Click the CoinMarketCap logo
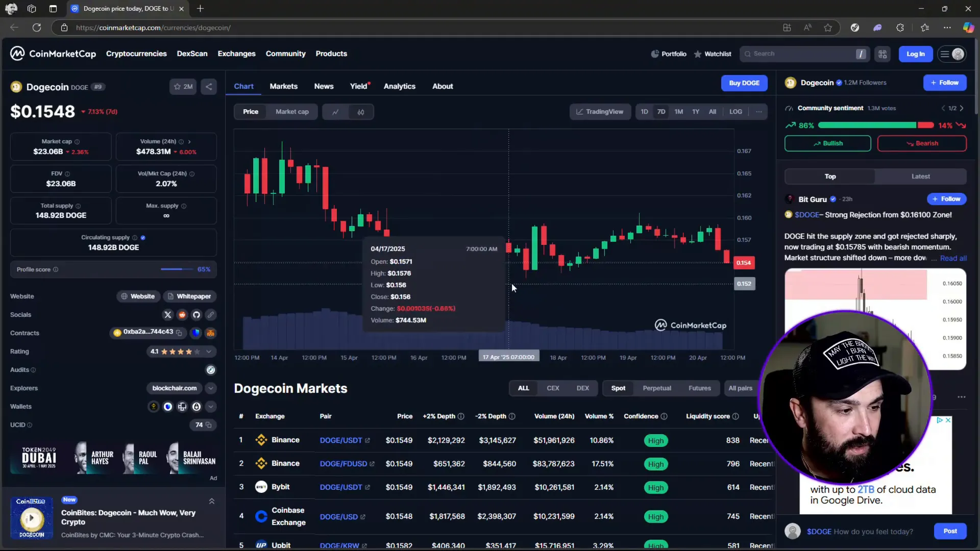The image size is (980, 551). coord(53,54)
